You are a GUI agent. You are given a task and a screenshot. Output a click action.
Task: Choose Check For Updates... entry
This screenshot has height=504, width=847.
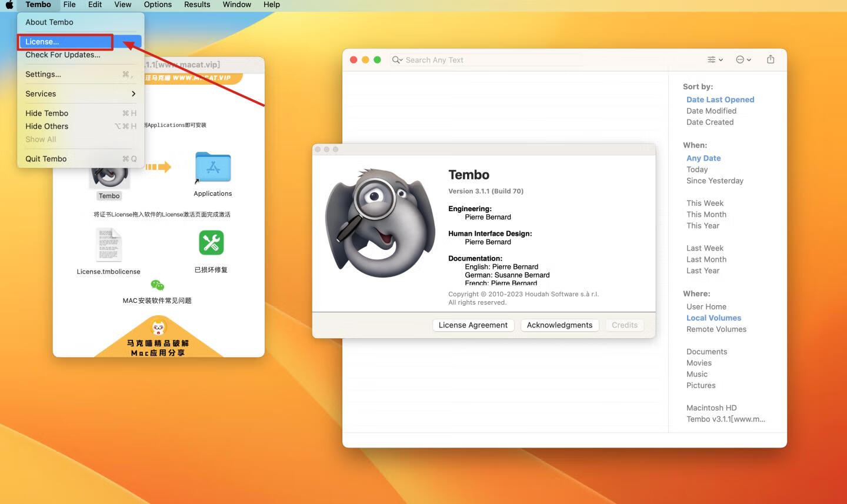click(81, 55)
